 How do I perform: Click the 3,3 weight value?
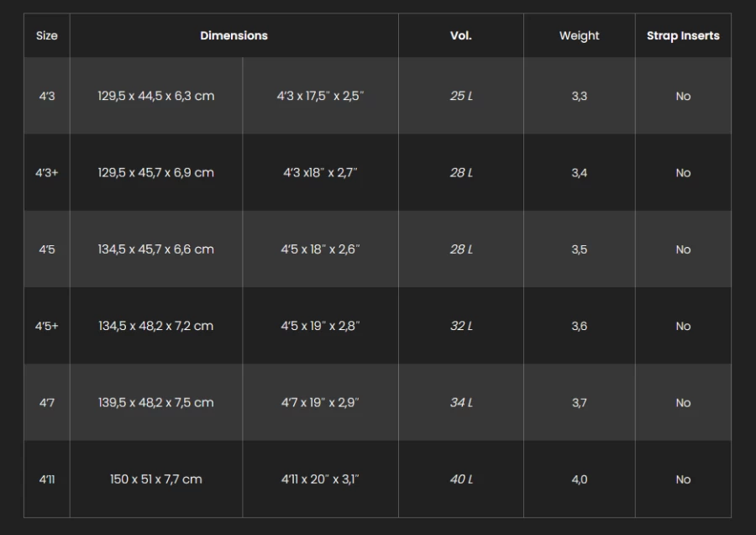[580, 96]
